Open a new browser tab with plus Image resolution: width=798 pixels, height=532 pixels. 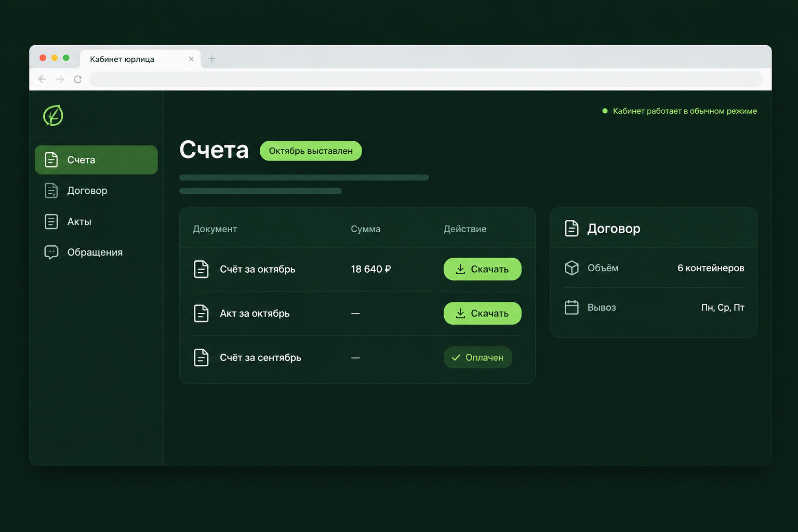[211, 59]
